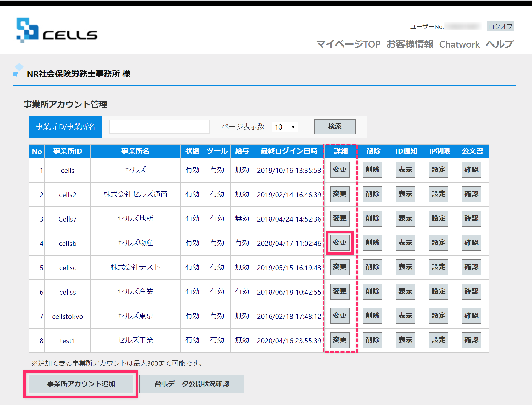The width and height of the screenshot is (532, 405).
Task: Click the office ID/name search field
Action: (159, 127)
